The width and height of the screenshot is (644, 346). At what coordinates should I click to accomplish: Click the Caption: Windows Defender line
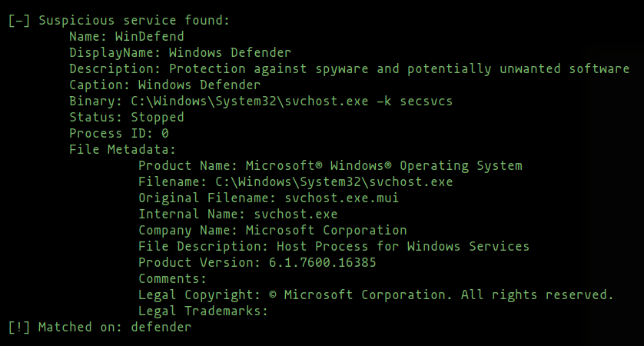[x=164, y=85]
